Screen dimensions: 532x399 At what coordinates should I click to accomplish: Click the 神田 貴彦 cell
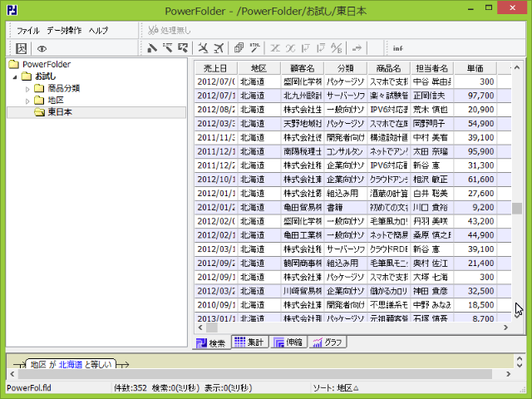[x=432, y=291]
